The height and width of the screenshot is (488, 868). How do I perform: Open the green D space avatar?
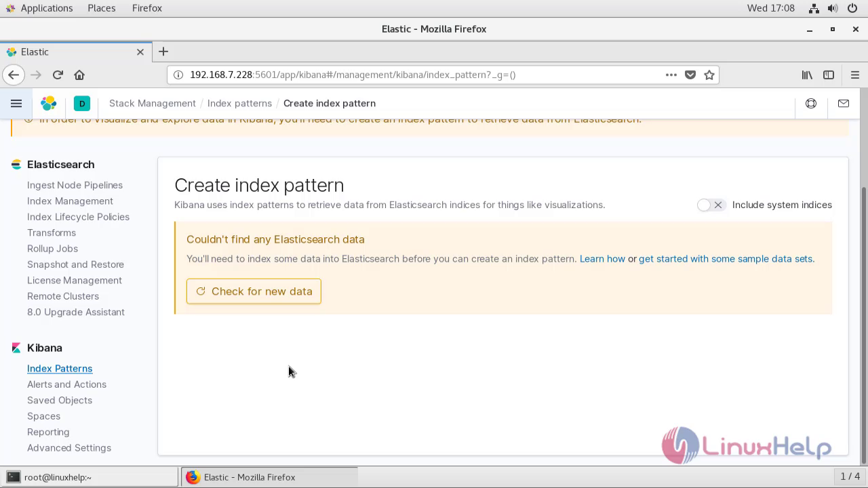pyautogui.click(x=81, y=104)
